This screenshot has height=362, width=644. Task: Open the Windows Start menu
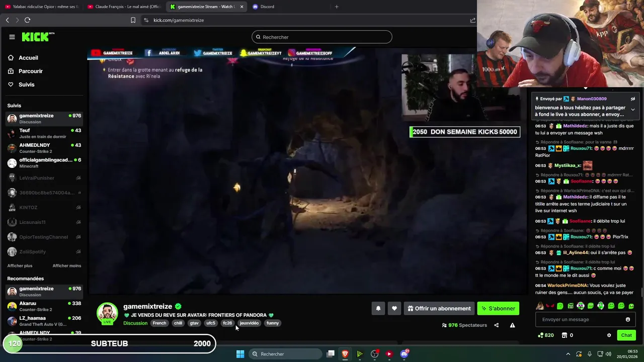(x=240, y=354)
